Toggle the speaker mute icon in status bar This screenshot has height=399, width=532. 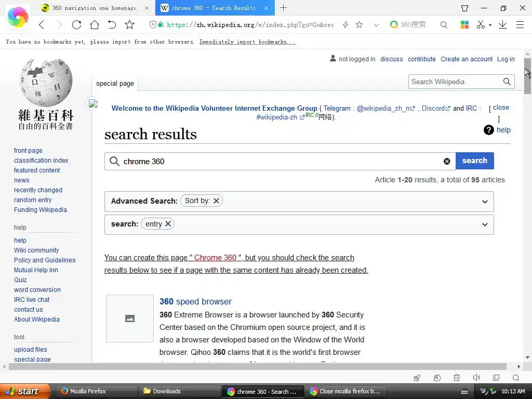[476, 378]
